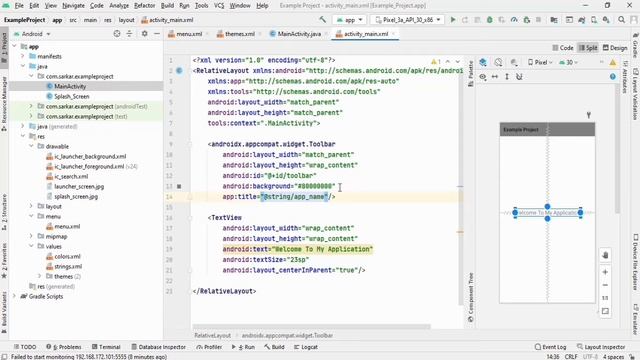Select the Welcome TextView in the preview
This screenshot has height=360, width=640.
[547, 213]
